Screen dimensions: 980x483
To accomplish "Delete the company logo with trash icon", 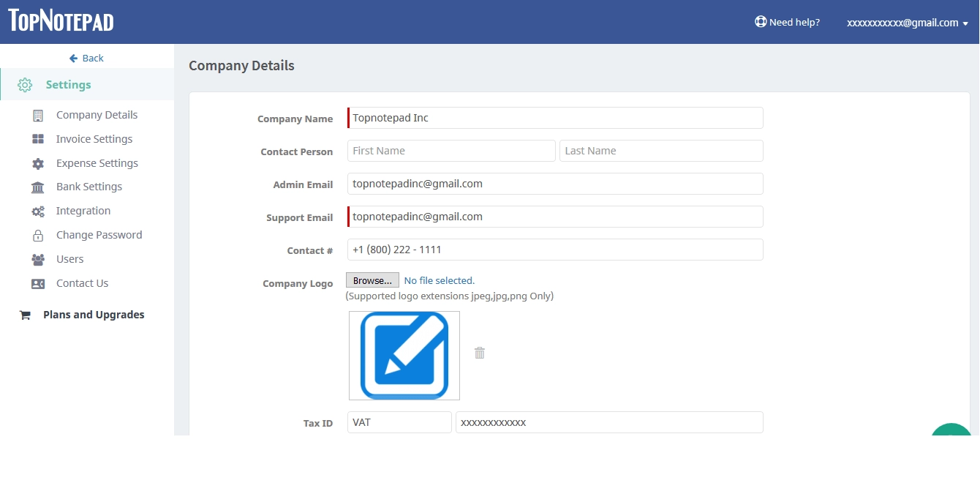I will (480, 353).
